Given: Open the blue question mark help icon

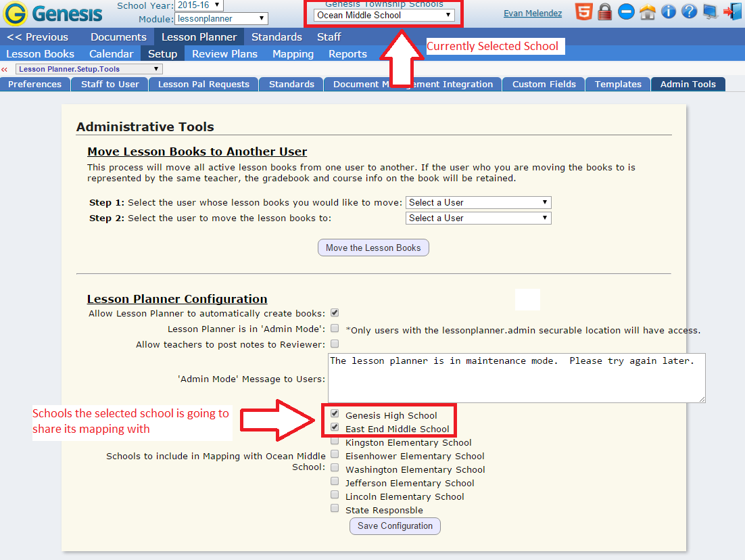Looking at the screenshot, I should (x=689, y=11).
